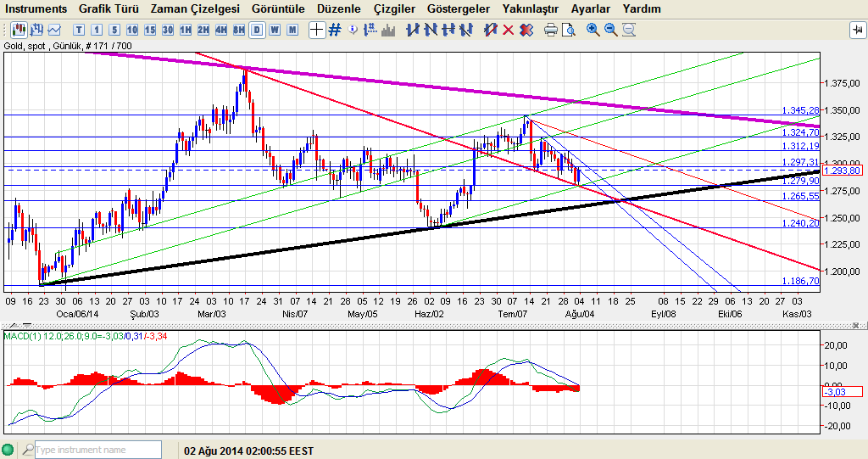
Task: Click the 1.324,70 price level label
Action: point(800,132)
